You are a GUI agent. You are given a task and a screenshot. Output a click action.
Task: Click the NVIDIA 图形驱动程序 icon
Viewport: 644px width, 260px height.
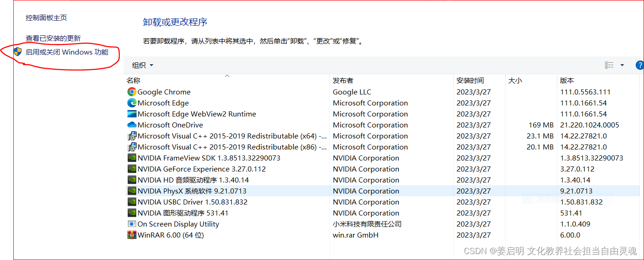click(132, 213)
